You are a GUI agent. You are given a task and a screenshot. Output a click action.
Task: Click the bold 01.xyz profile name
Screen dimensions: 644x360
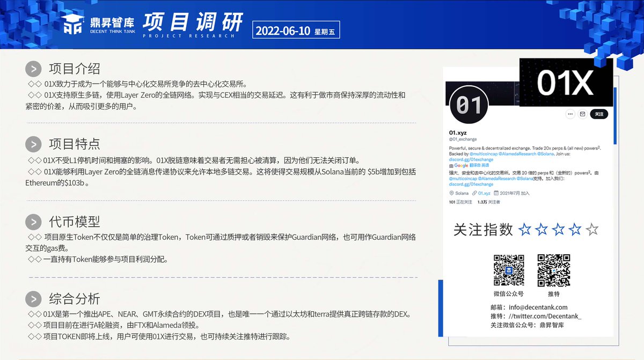(458, 133)
